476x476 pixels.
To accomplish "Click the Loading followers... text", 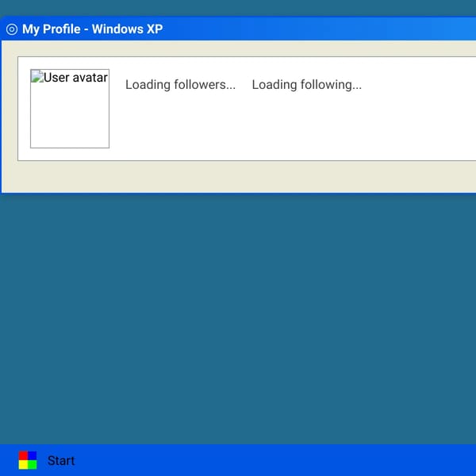I will 180,85.
